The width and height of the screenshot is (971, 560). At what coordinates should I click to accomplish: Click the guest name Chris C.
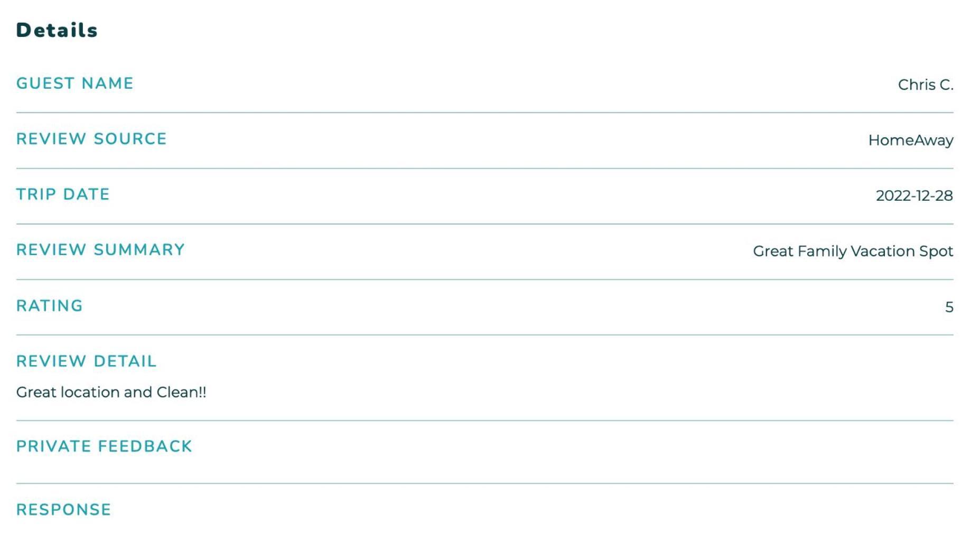(926, 85)
